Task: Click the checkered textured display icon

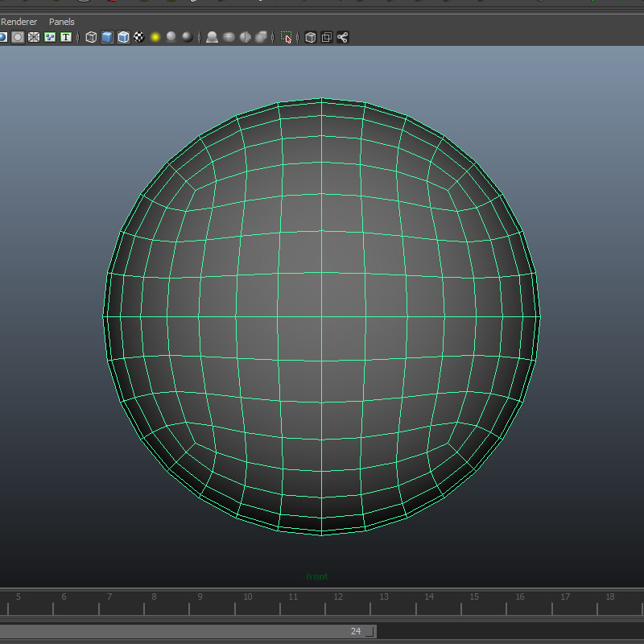Action: (x=139, y=37)
